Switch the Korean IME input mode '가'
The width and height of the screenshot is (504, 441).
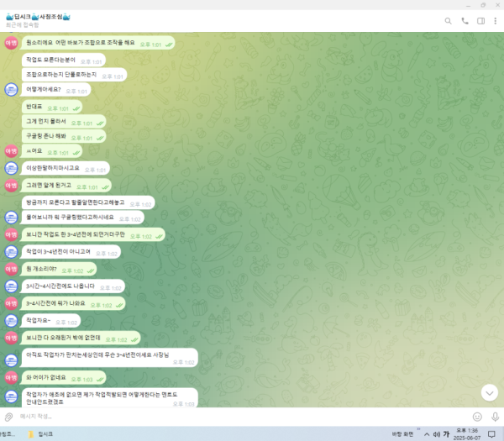[446, 434]
